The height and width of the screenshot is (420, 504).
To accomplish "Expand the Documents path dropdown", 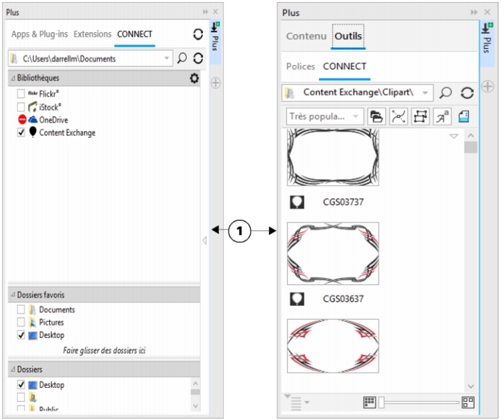I will pyautogui.click(x=166, y=59).
